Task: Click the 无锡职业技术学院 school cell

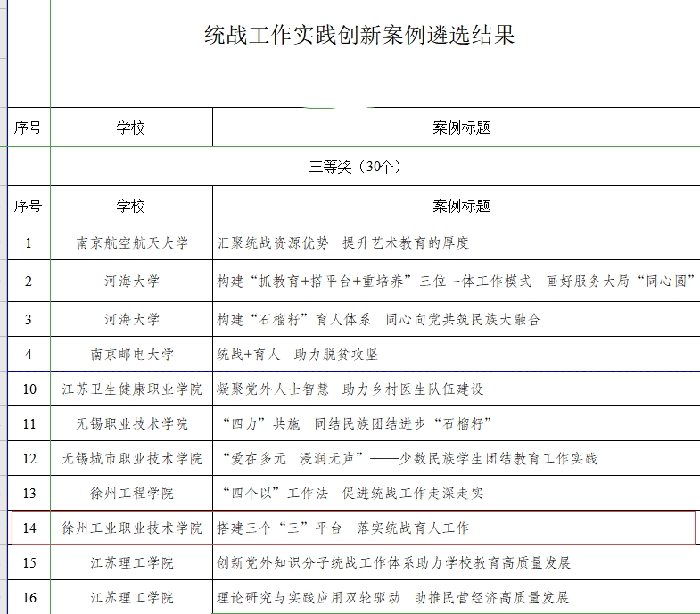Action: [x=131, y=423]
